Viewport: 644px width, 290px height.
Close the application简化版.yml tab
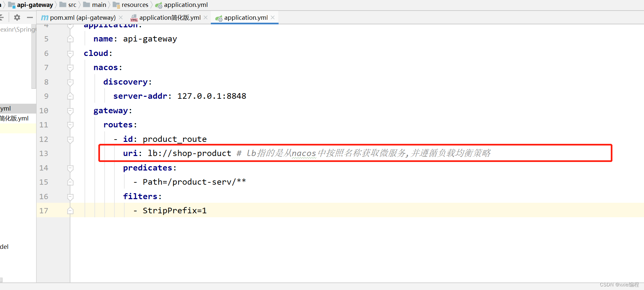coord(206,17)
